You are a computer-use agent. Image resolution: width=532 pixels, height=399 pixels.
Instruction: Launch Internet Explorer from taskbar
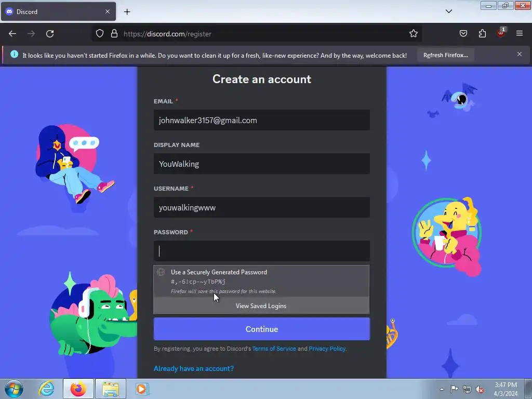(46, 389)
